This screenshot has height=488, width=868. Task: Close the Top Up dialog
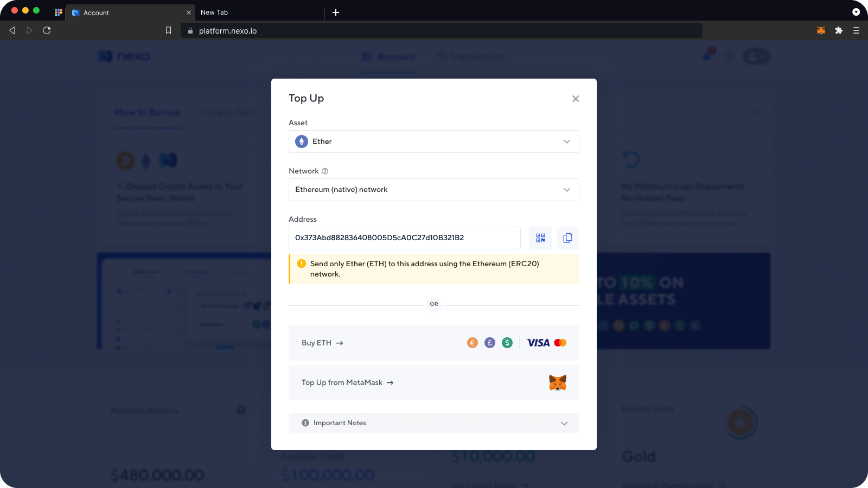point(576,99)
